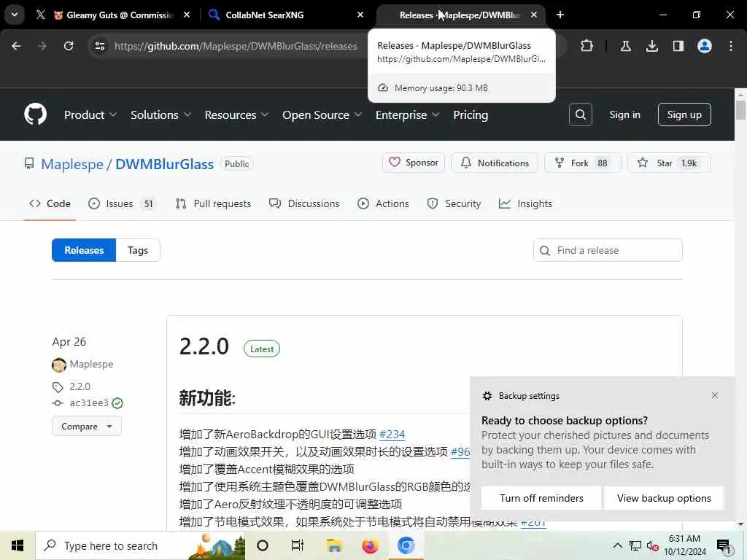Select the Releases DWMBlurGlass browser tab
Screen dimensions: 747x560
pyautogui.click(x=460, y=15)
